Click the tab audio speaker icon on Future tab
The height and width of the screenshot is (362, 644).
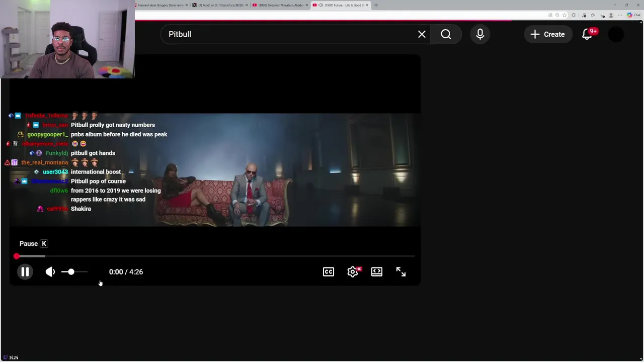(320, 5)
